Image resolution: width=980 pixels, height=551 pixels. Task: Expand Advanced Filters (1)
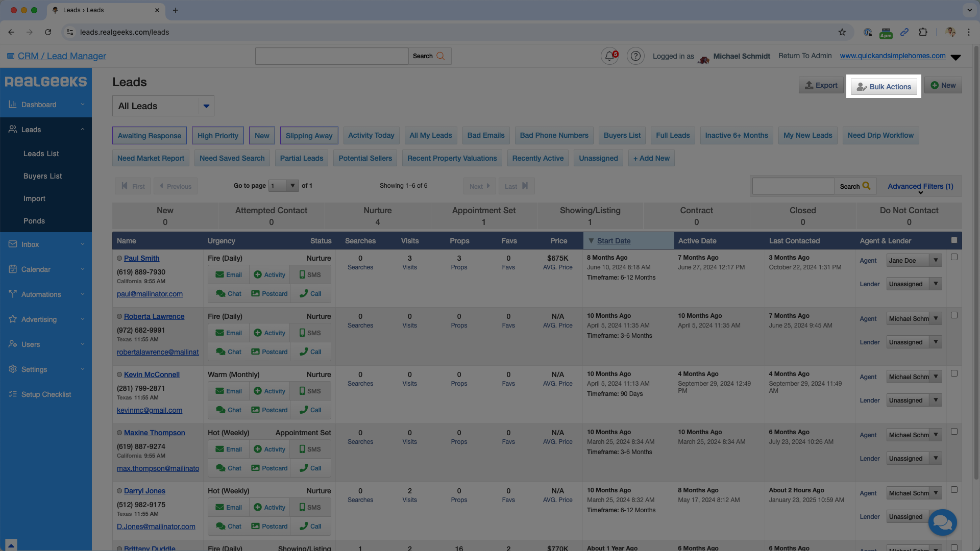click(x=920, y=187)
